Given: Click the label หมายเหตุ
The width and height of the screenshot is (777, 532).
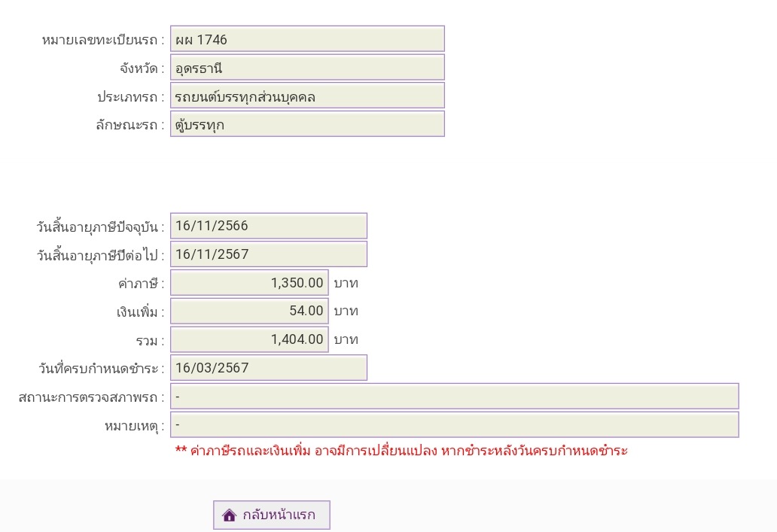Looking at the screenshot, I should (x=134, y=427).
